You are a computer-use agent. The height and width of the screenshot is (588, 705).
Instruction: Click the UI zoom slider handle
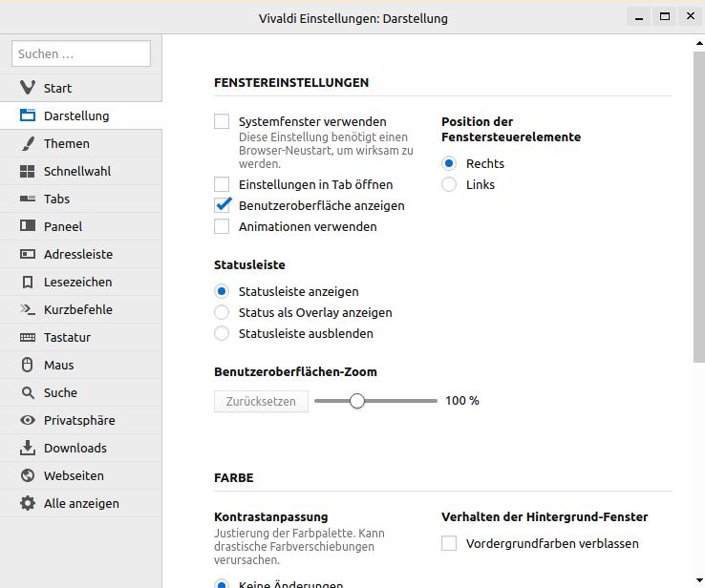point(357,401)
